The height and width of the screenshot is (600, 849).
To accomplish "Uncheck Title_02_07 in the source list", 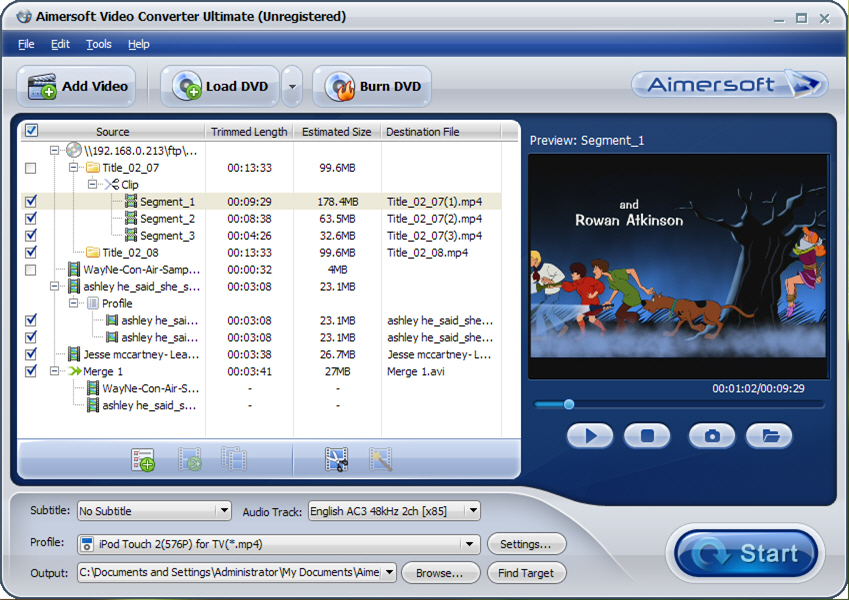I will (x=30, y=168).
